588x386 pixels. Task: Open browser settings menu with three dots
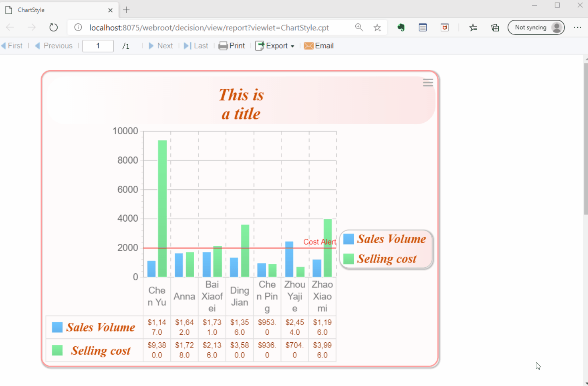click(578, 27)
